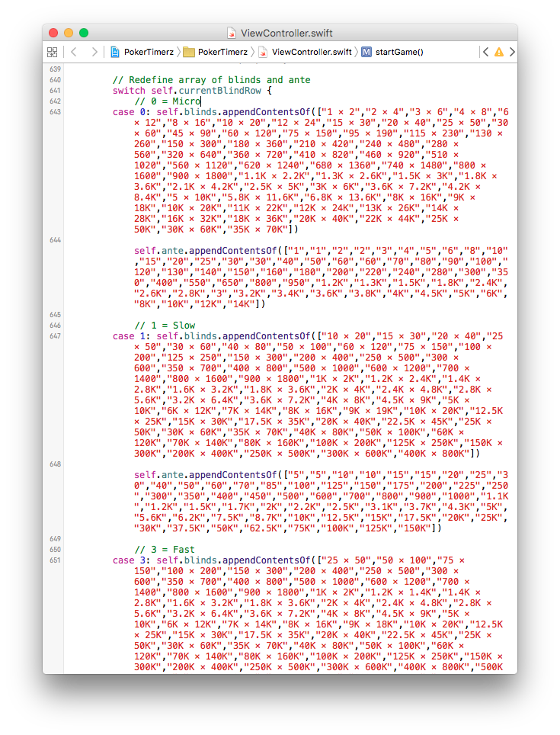Click the 'case 3:' statement
The width and height of the screenshot is (560, 735).
[x=132, y=560]
